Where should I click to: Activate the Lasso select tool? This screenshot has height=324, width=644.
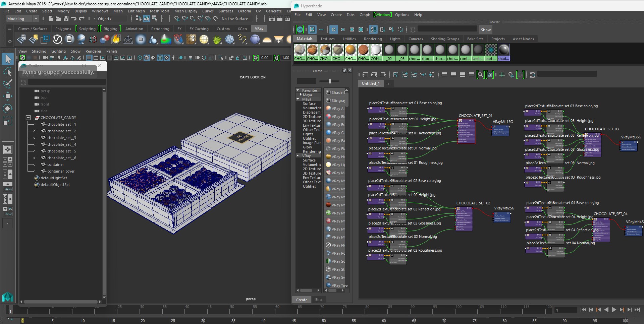(x=8, y=71)
